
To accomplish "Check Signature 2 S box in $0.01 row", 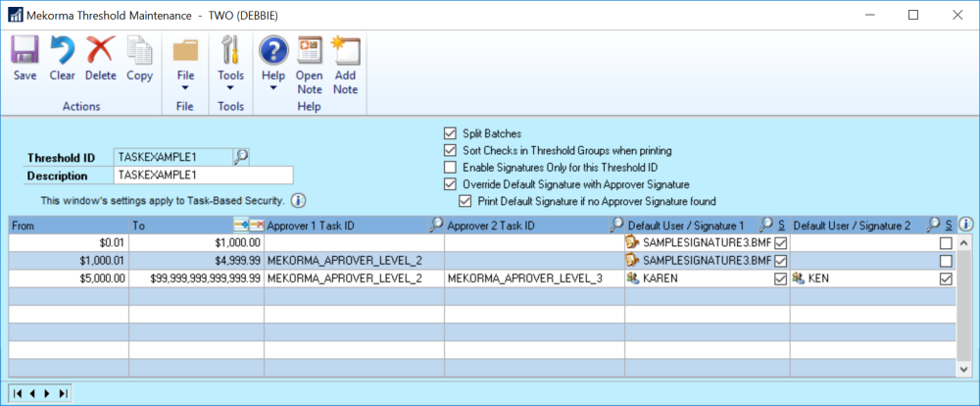I will (x=947, y=243).
